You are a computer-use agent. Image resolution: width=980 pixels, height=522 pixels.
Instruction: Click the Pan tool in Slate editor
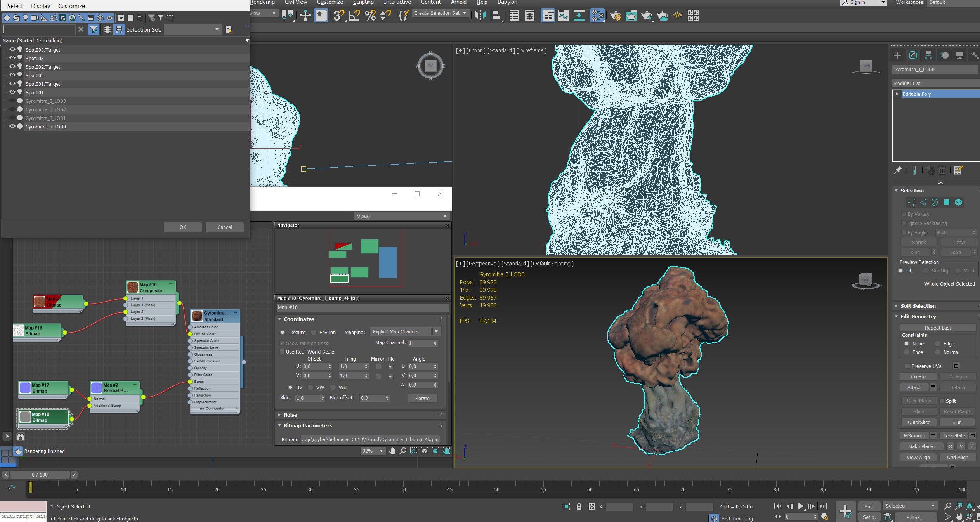point(392,451)
